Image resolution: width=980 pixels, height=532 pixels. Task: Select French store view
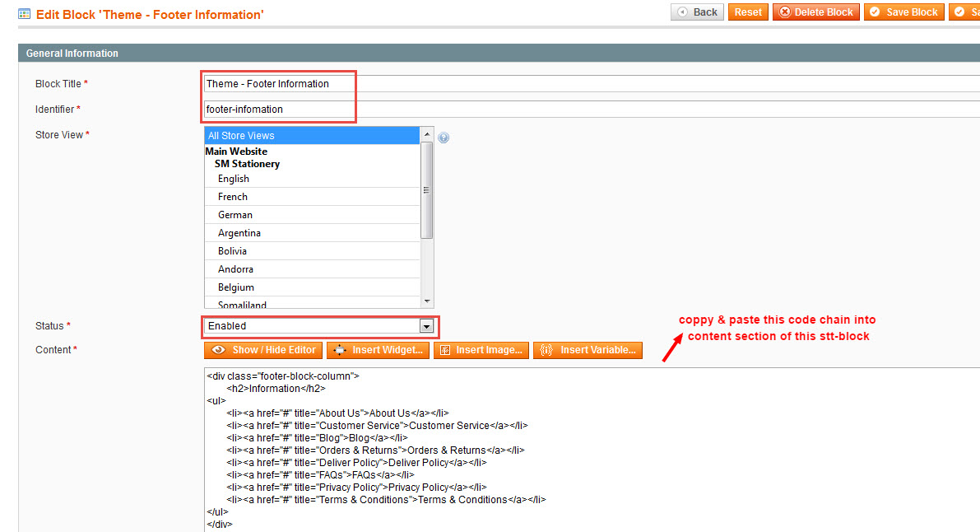click(312, 197)
